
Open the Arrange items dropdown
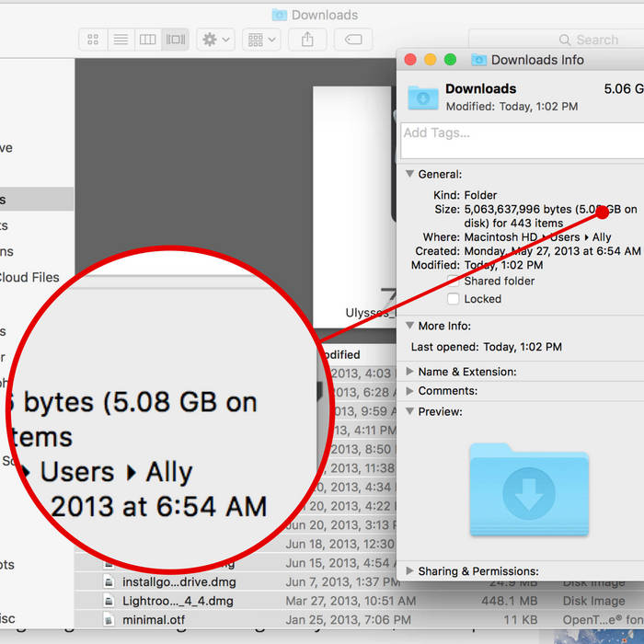261,40
